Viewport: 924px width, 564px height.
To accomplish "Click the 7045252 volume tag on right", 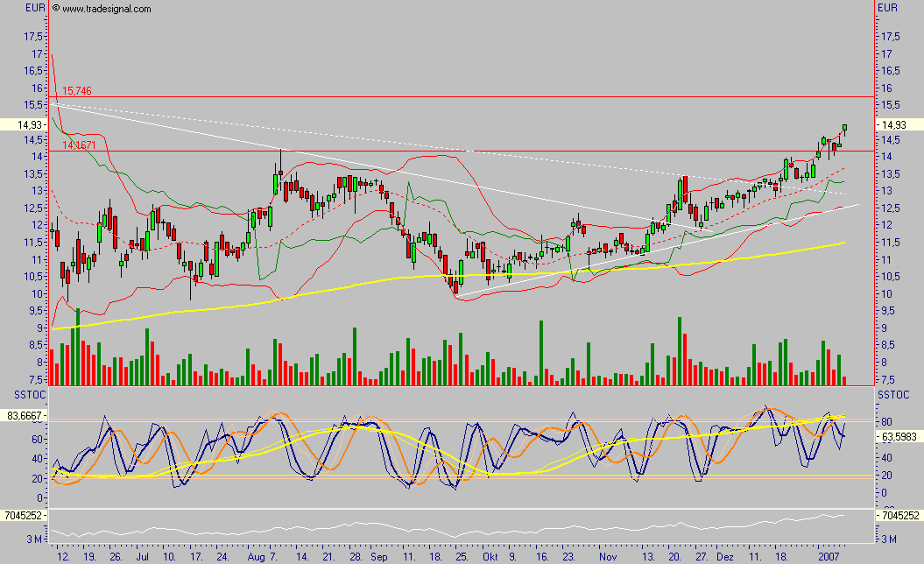I will [899, 517].
